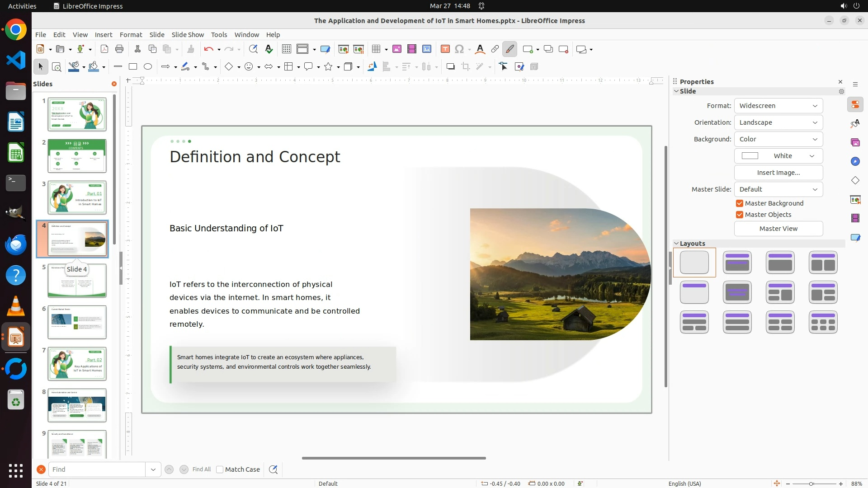Open the Format menu

pyautogui.click(x=131, y=35)
